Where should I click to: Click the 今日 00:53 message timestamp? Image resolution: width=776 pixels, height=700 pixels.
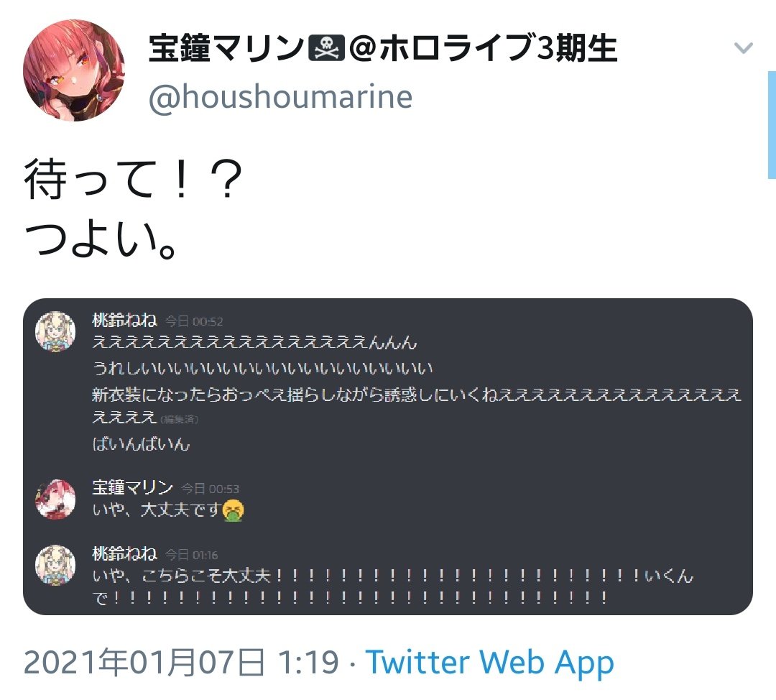tap(211, 489)
